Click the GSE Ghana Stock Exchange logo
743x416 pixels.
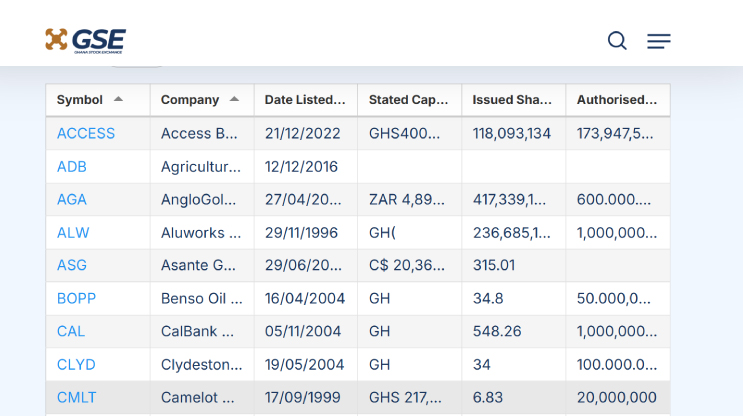85,41
